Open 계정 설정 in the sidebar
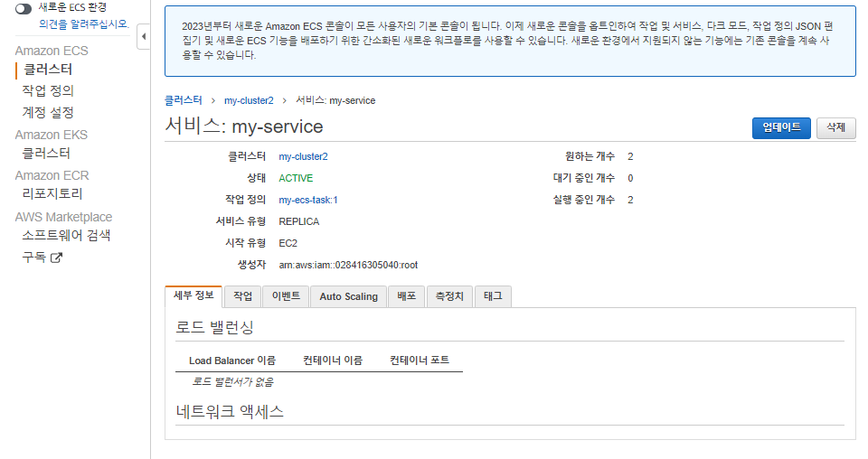The width and height of the screenshot is (868, 459). coord(48,112)
